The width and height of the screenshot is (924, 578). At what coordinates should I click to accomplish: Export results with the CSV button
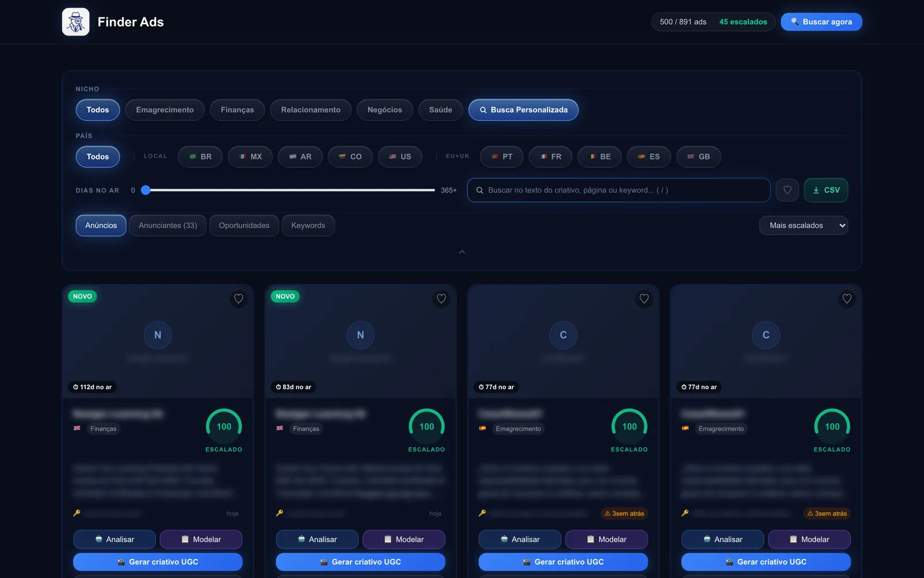(826, 190)
